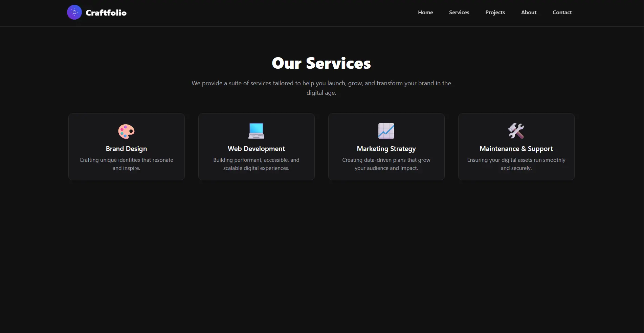Click the Maintenance & Support tools icon

click(516, 131)
